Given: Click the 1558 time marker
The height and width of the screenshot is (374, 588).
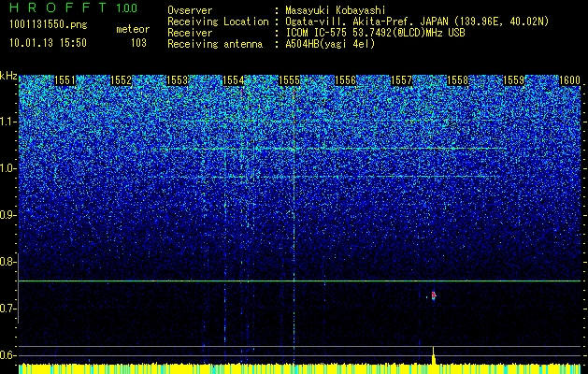Looking at the screenshot, I should [458, 80].
